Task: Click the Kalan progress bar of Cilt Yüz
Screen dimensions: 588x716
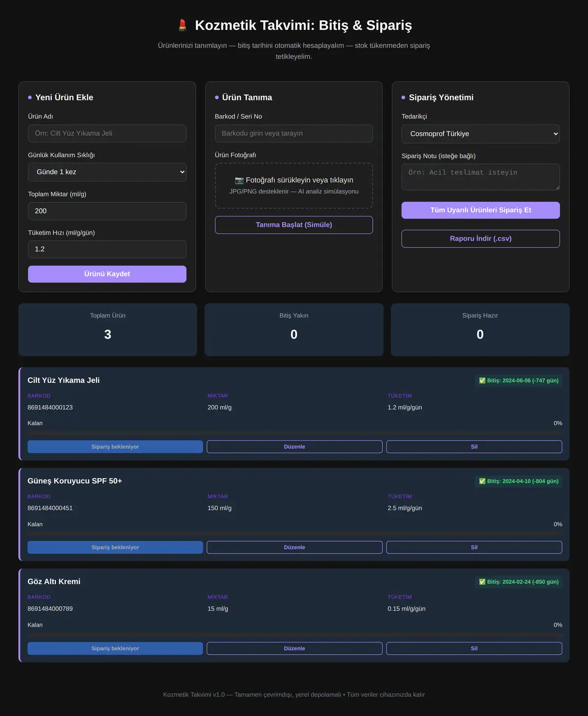Action: (x=295, y=433)
